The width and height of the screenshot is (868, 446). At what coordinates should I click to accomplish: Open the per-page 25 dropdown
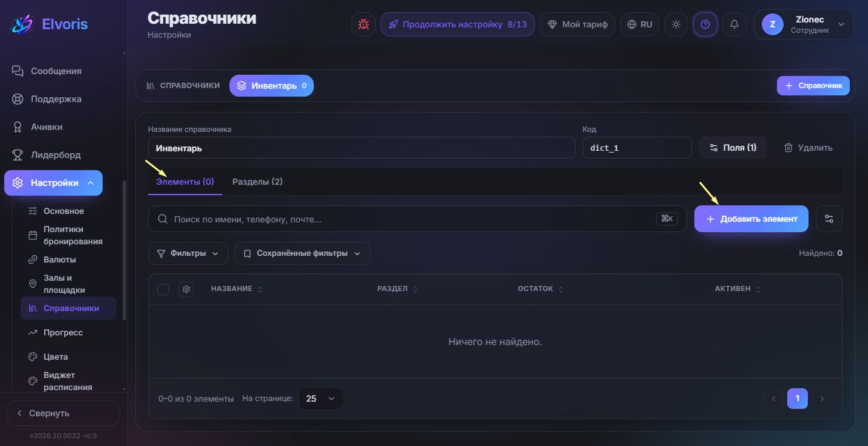coord(320,399)
